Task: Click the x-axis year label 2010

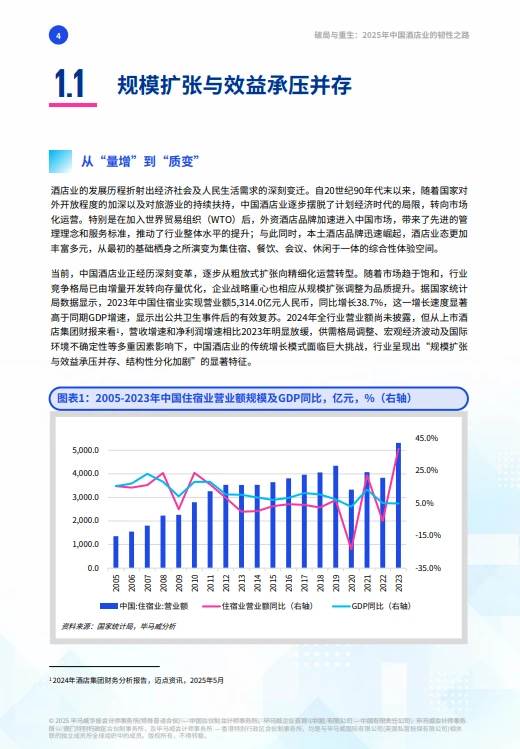Action: coord(194,583)
